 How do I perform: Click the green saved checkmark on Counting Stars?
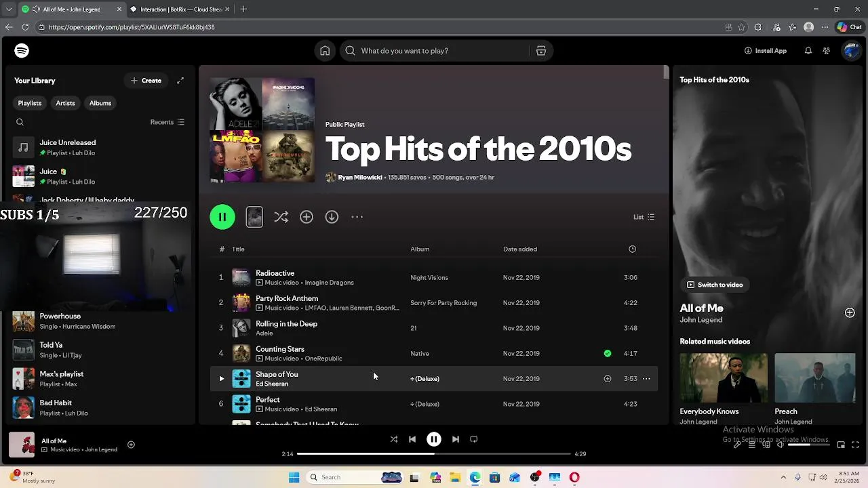[608, 353]
